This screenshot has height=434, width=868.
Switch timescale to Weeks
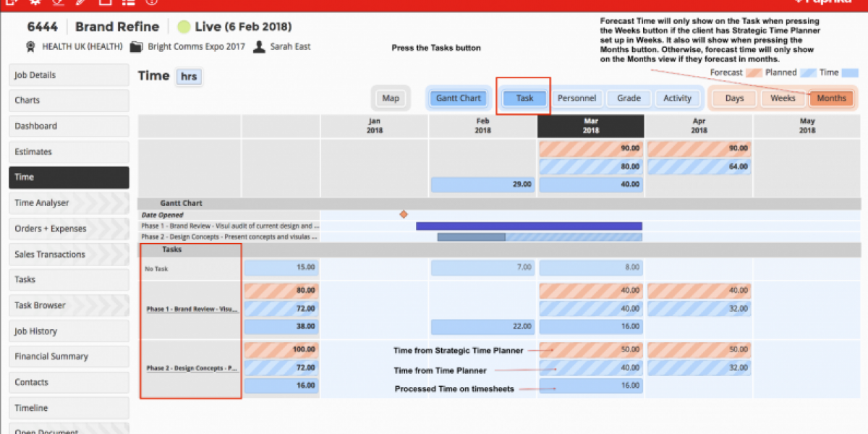[783, 98]
